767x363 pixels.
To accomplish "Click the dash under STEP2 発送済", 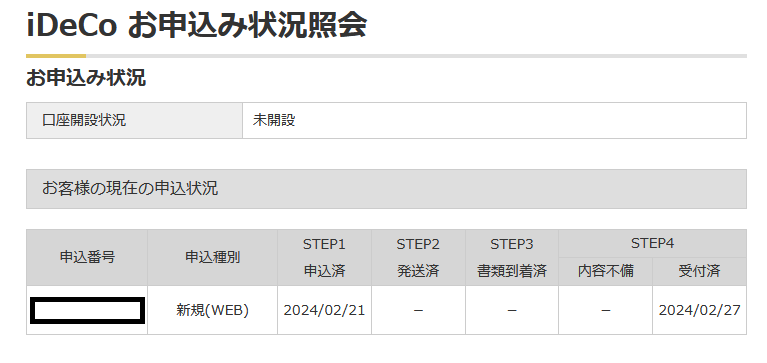I will tap(418, 310).
